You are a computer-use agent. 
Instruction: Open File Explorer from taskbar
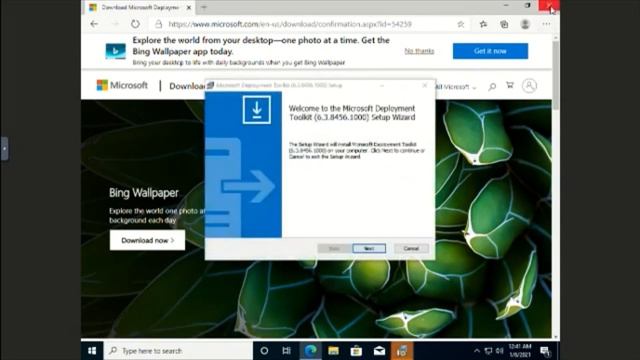[x=333, y=351]
